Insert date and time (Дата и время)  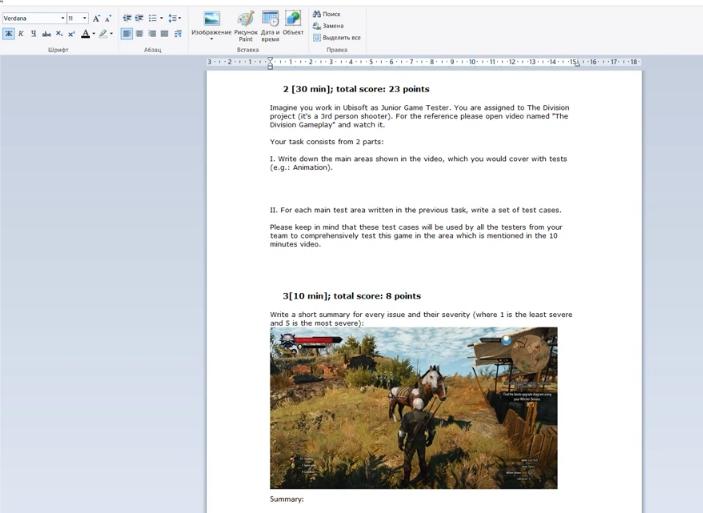pyautogui.click(x=270, y=24)
